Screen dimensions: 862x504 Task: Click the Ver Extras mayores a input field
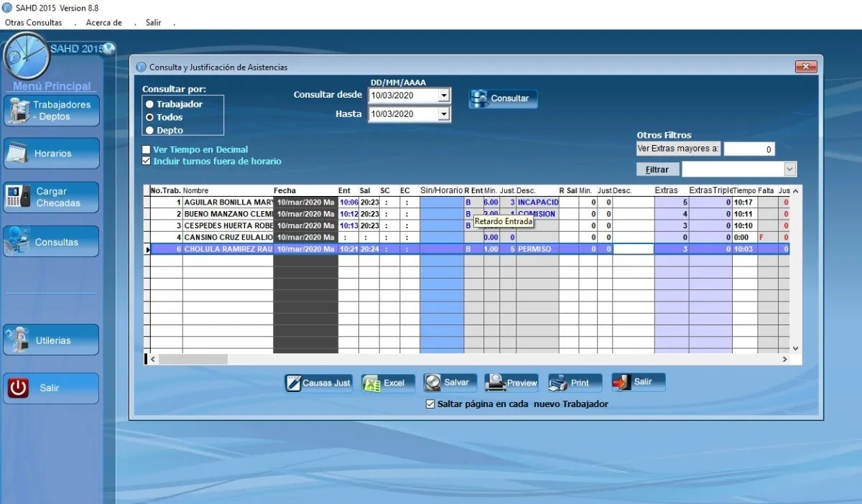tap(749, 149)
